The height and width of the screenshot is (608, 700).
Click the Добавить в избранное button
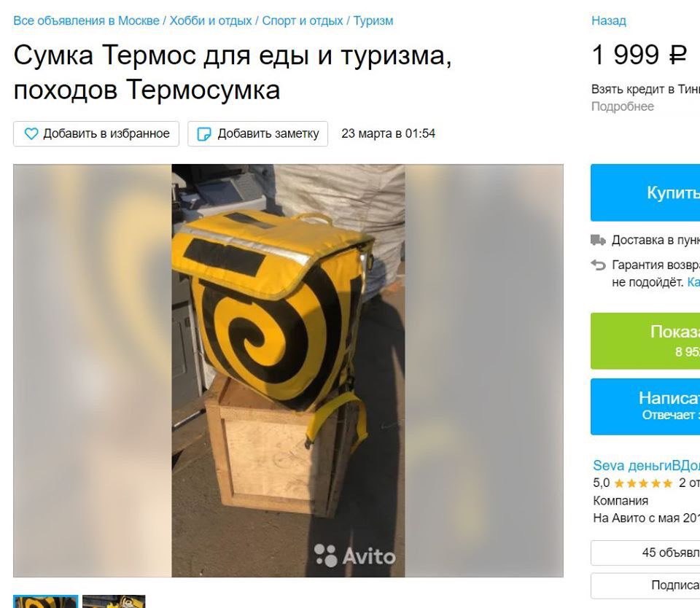[x=96, y=133]
